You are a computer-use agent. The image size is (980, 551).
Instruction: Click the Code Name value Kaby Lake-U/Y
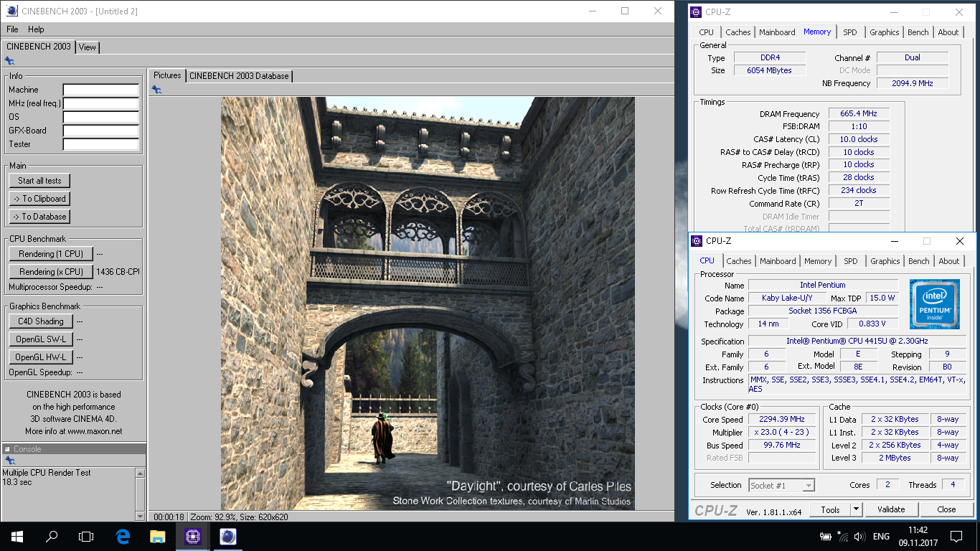click(787, 298)
